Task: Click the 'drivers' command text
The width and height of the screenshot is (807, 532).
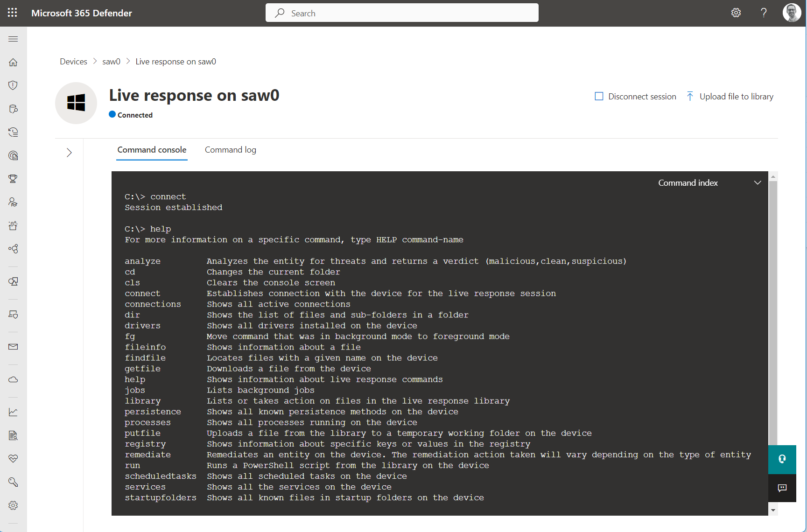Action: [x=142, y=326]
